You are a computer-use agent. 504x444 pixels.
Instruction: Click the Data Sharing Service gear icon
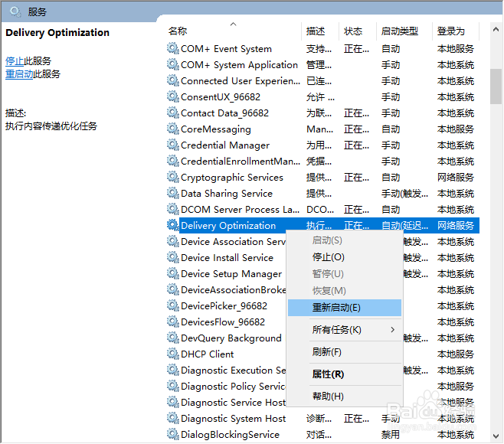point(173,194)
